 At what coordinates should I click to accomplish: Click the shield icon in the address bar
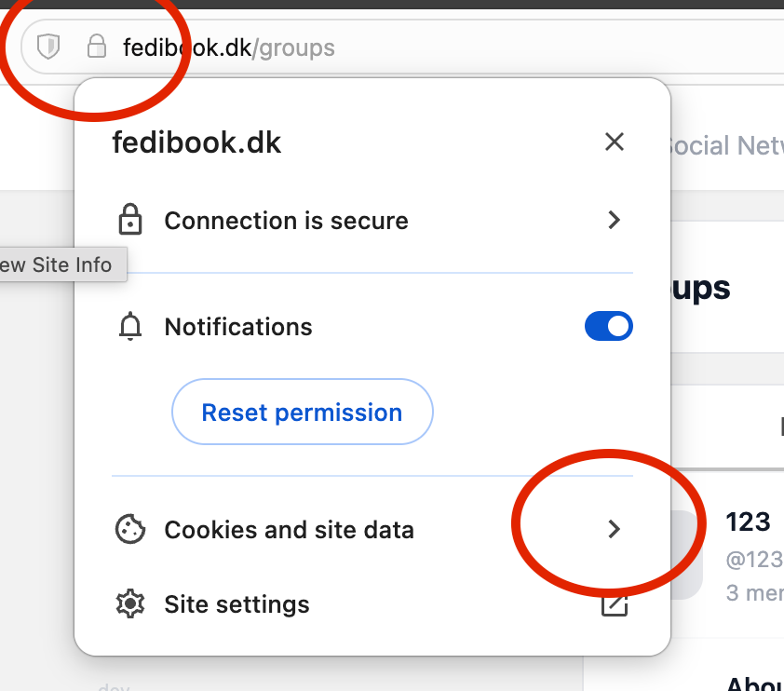pos(47,46)
